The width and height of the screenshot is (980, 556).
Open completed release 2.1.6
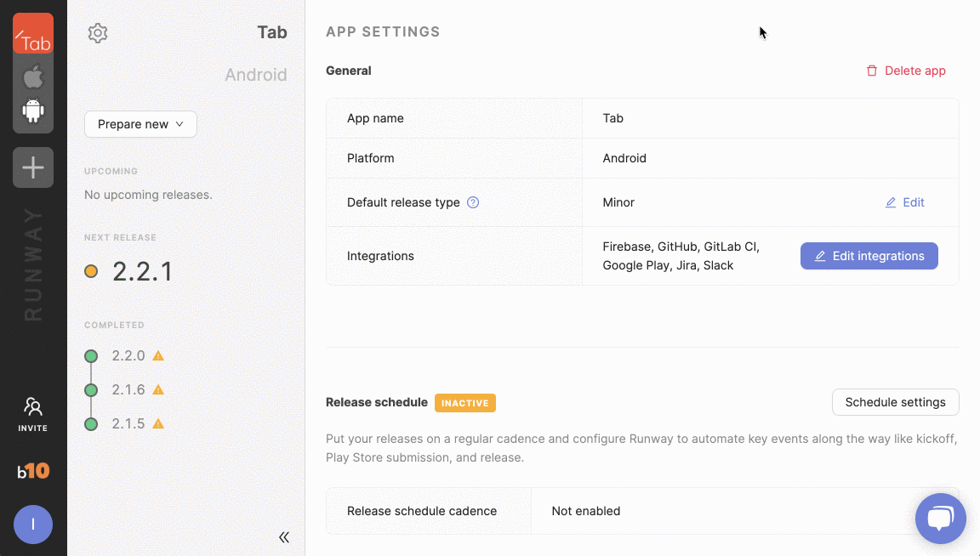point(128,390)
